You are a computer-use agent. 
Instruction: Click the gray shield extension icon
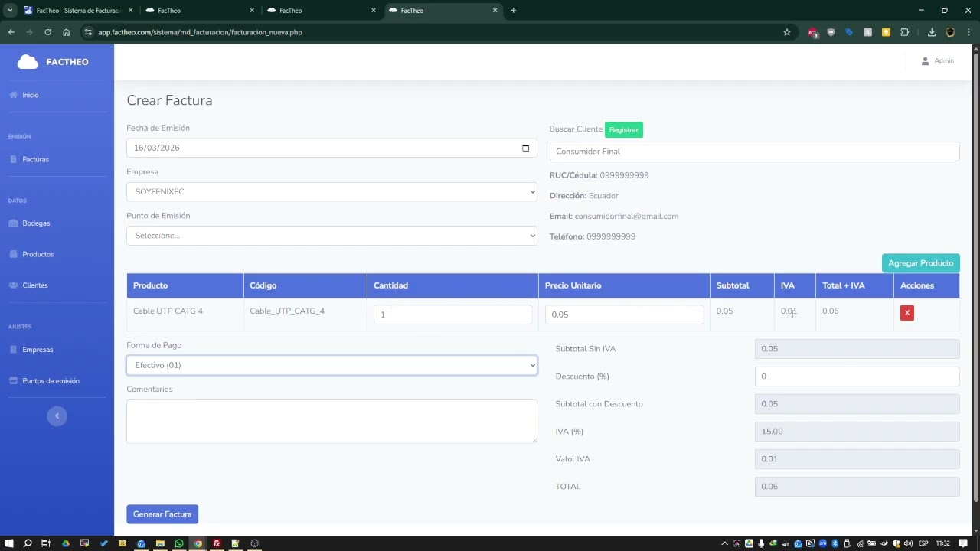pyautogui.click(x=831, y=32)
